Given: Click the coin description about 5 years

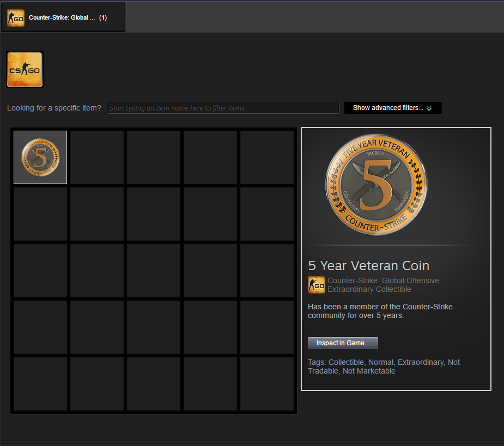Looking at the screenshot, I should pos(380,311).
